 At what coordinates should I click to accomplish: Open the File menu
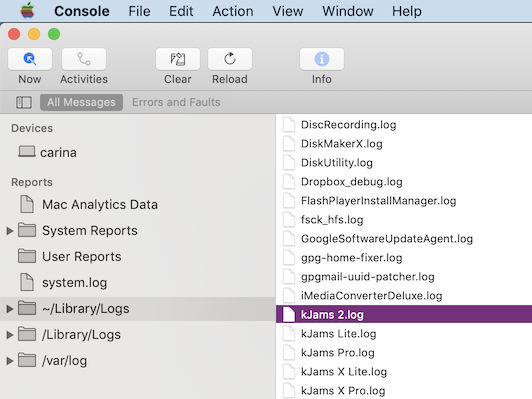click(x=139, y=11)
